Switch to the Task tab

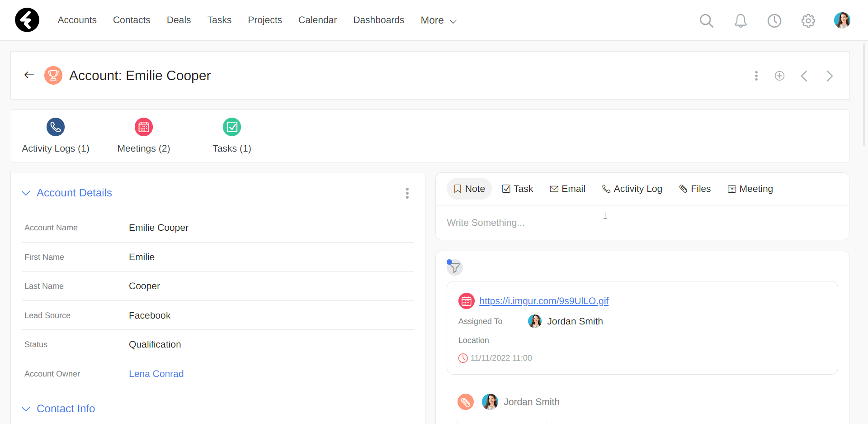click(x=518, y=189)
